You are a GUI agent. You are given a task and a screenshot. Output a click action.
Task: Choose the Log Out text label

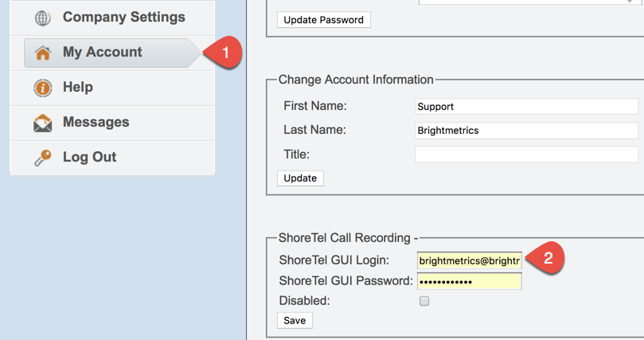[89, 158]
